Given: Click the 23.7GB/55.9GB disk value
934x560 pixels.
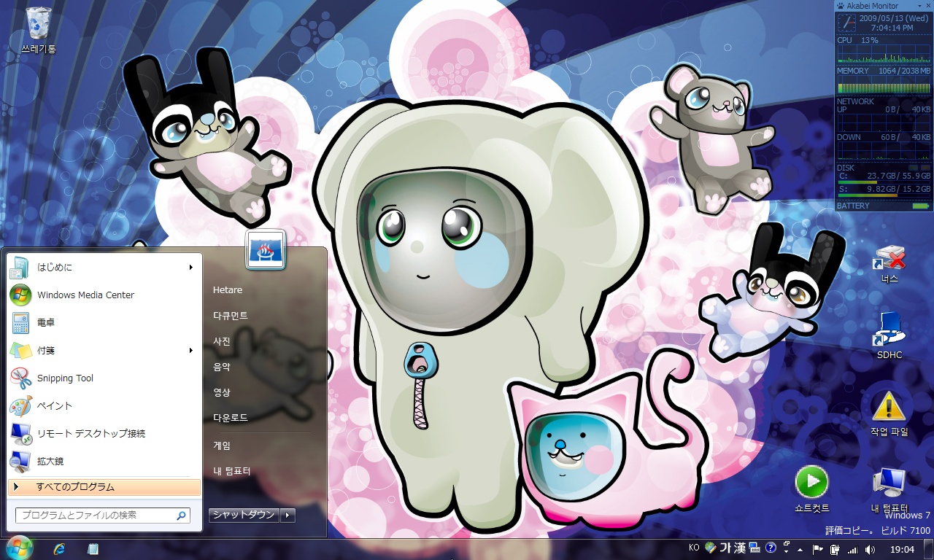Looking at the screenshot, I should coord(899,176).
